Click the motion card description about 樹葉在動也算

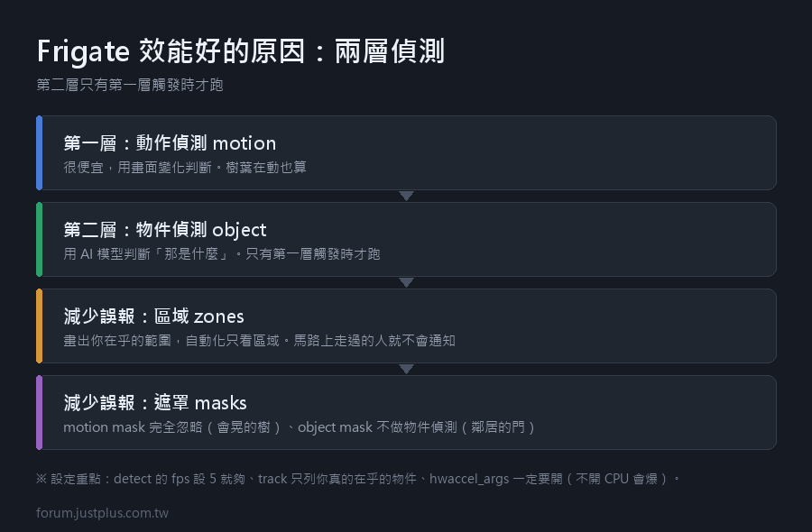coord(185,168)
